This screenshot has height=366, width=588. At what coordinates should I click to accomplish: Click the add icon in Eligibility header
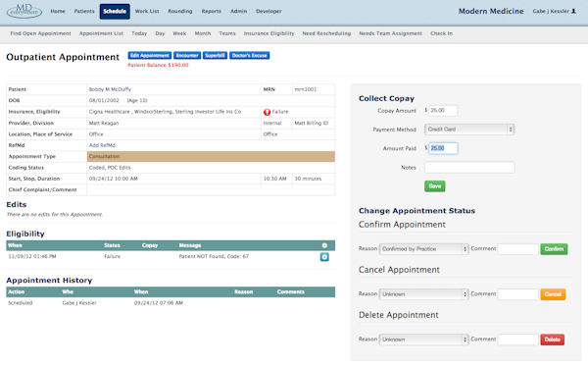tap(324, 245)
